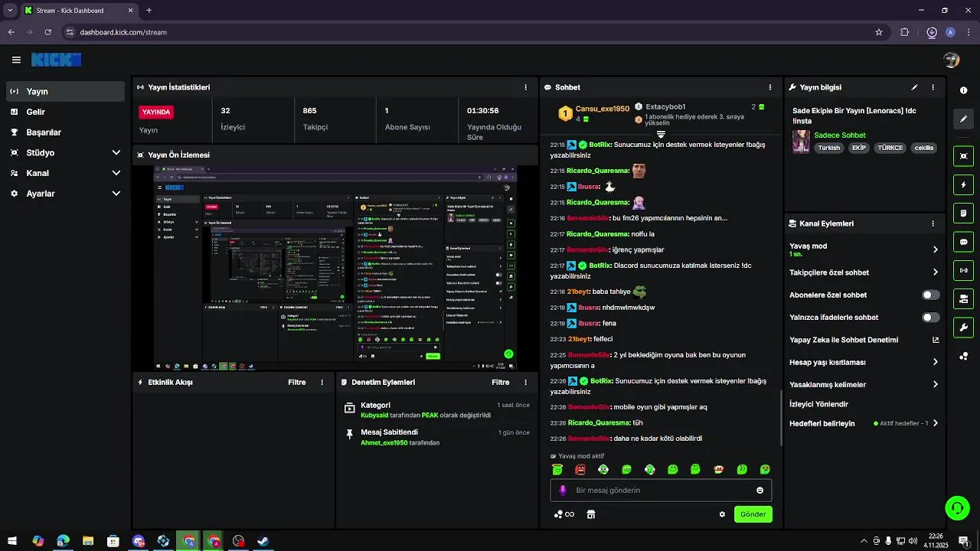Click in the Bir mesaj gönderin field
Screen dimensions: 980x551
point(661,491)
